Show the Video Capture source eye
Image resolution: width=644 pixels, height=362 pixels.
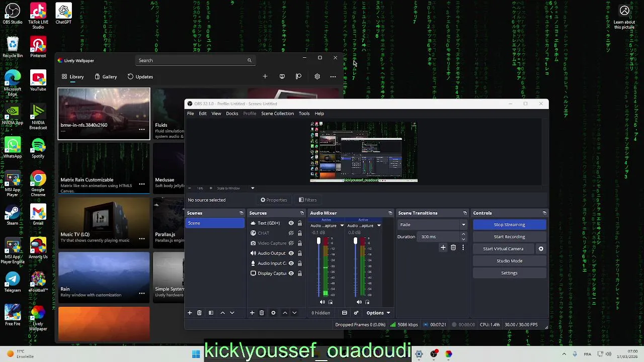291,243
